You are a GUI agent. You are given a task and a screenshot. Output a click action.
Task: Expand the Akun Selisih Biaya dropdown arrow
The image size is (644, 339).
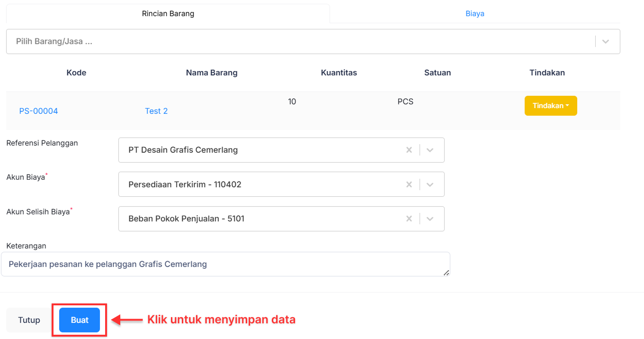click(x=430, y=219)
